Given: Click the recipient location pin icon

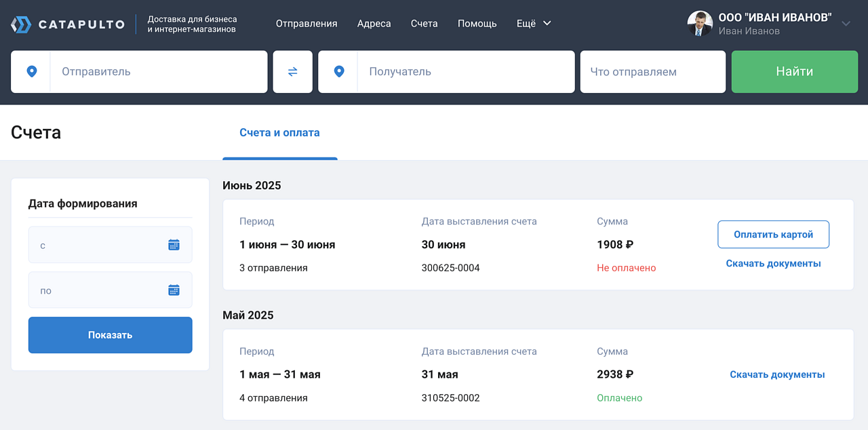Looking at the screenshot, I should point(339,71).
